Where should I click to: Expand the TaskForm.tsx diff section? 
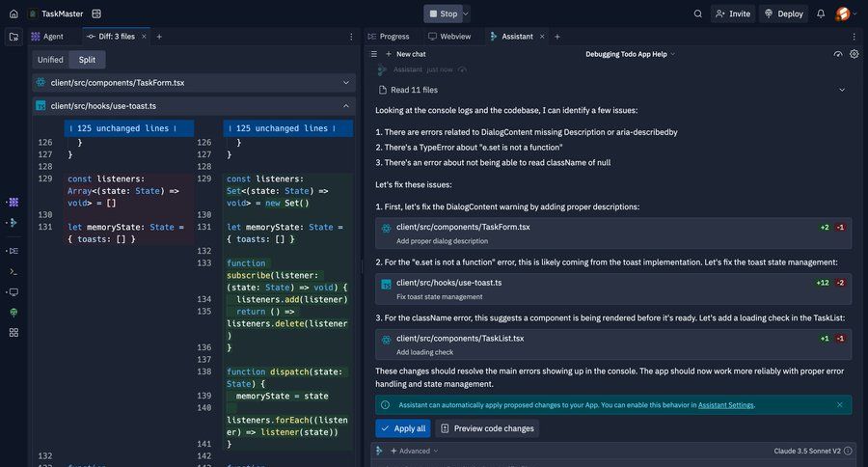[x=346, y=83]
